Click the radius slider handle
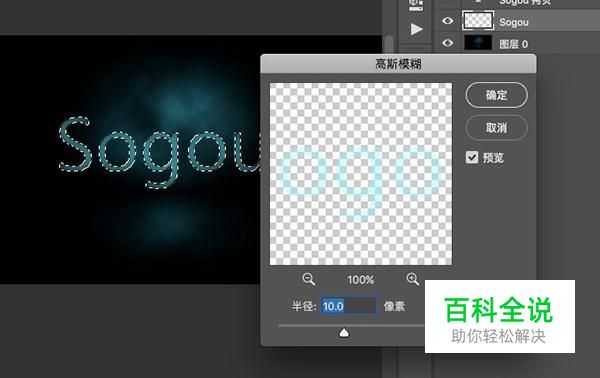 click(344, 332)
